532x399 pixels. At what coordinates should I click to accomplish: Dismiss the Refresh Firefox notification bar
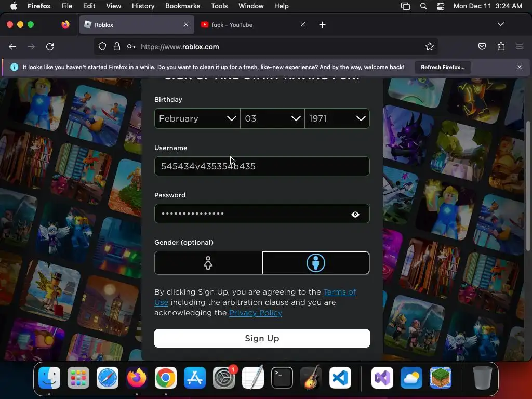pyautogui.click(x=519, y=67)
